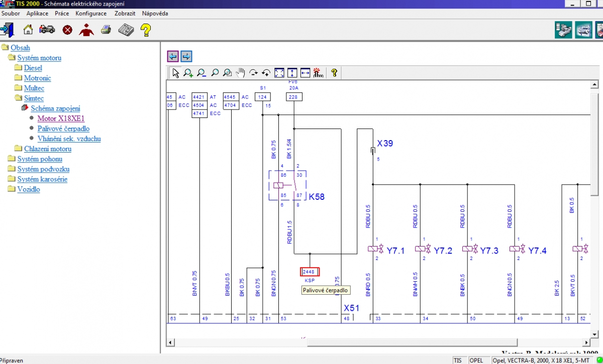Click the X39 connector label
This screenshot has width=603, height=364.
pyautogui.click(x=385, y=143)
